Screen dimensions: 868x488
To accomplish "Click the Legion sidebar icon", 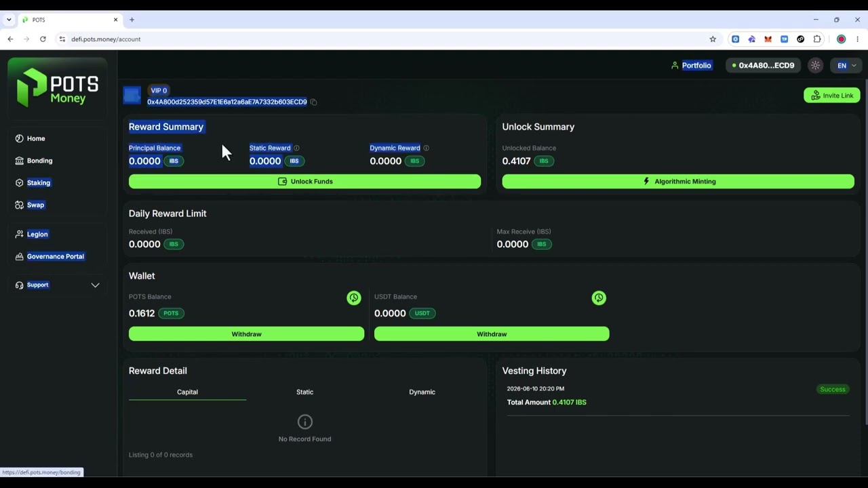I will (19, 234).
